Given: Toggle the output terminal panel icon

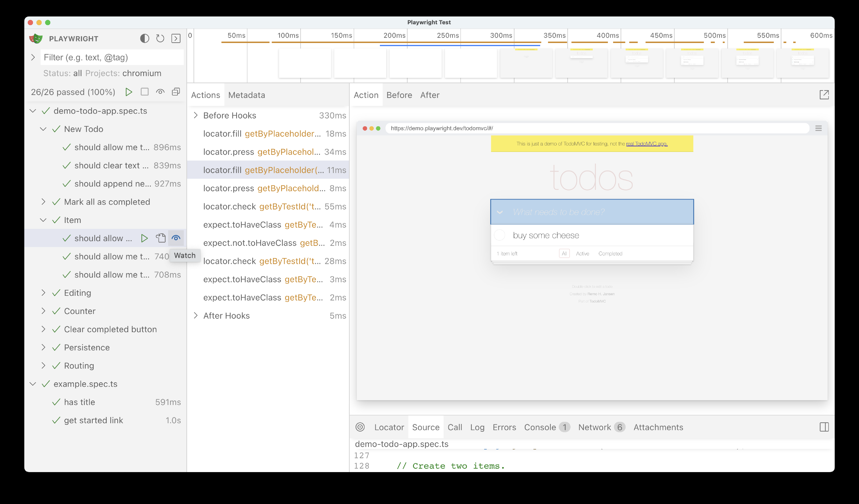Looking at the screenshot, I should coord(176,38).
